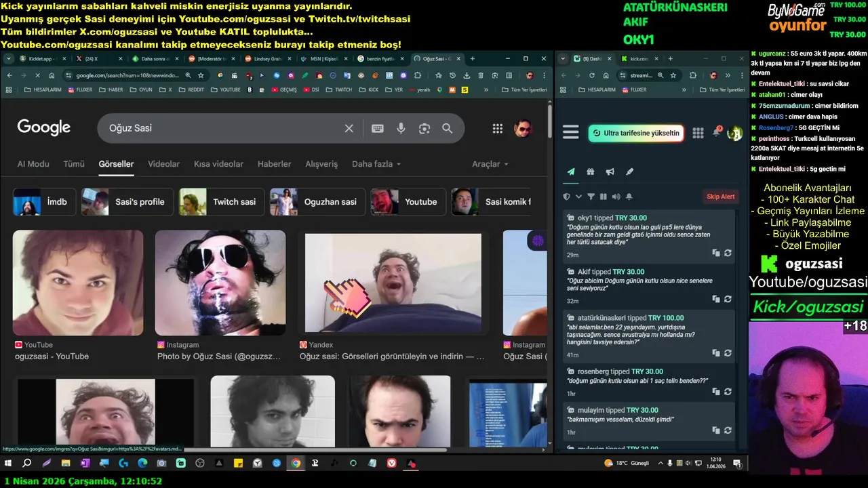Open Windows Start menu

[8, 464]
